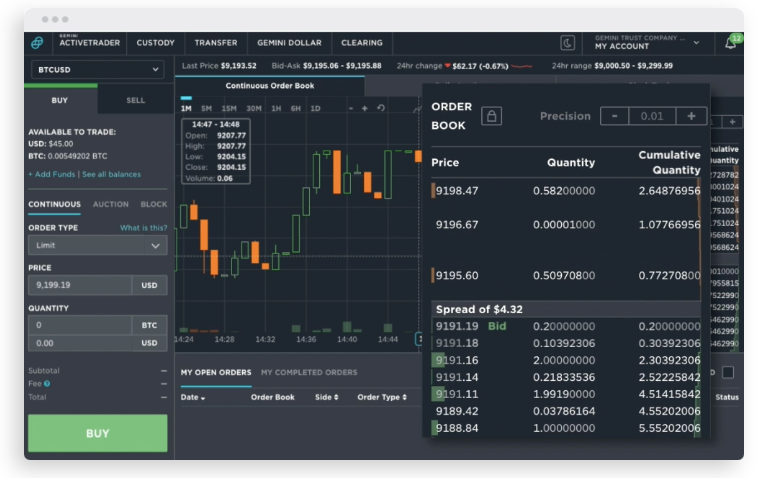Click the Status column header
Image resolution: width=761 pixels, height=478 pixels.
[727, 397]
